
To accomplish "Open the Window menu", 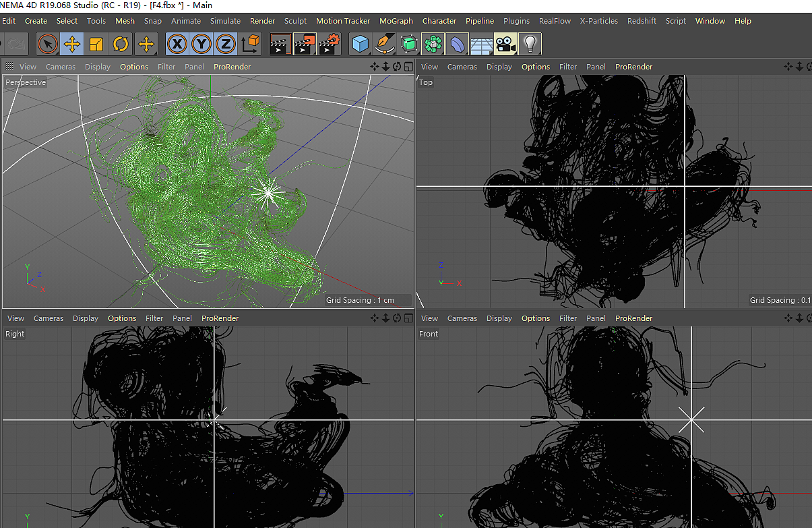I will [710, 21].
